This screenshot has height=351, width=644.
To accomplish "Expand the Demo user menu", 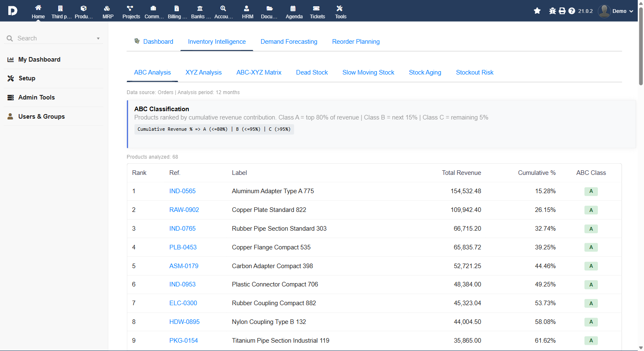I will 616,11.
